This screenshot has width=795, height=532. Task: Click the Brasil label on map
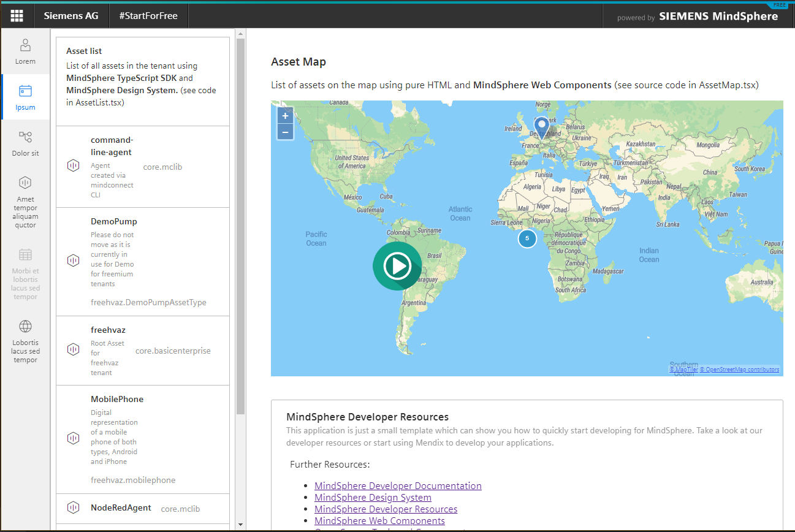click(435, 255)
